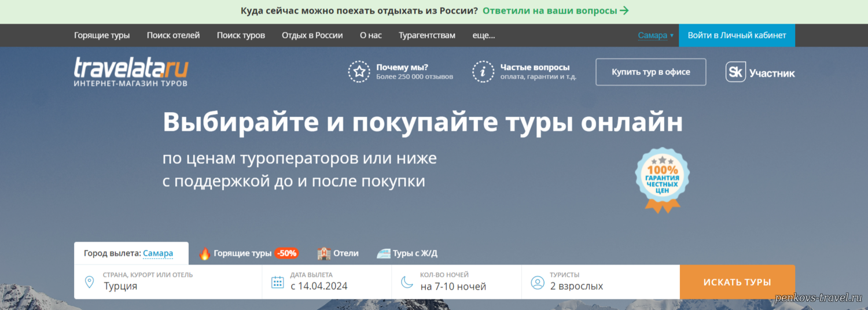The width and height of the screenshot is (868, 310).
Task: Open the tourists selector 2 взрослых
Action: 601,282
